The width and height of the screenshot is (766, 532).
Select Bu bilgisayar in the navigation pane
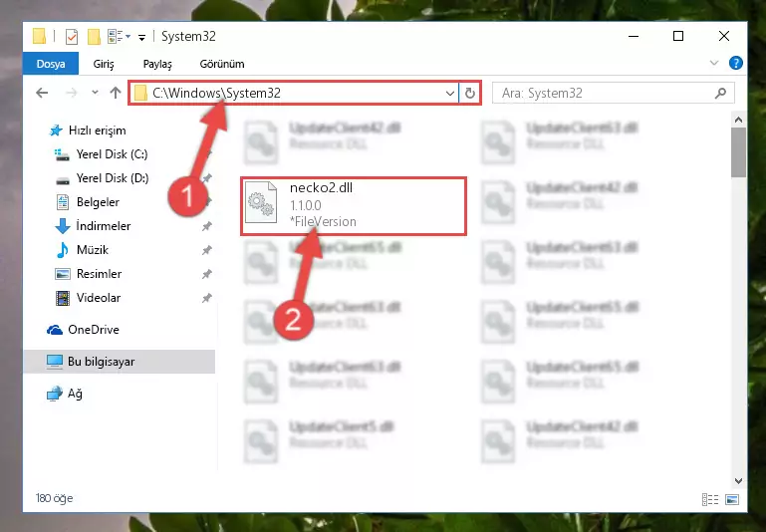coord(119,362)
